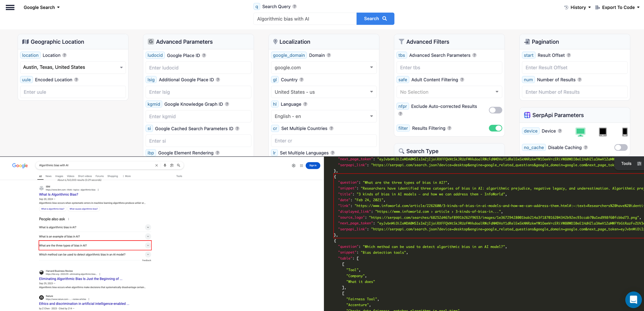
Task: Click the help icon next to Location
Action: pos(64,55)
